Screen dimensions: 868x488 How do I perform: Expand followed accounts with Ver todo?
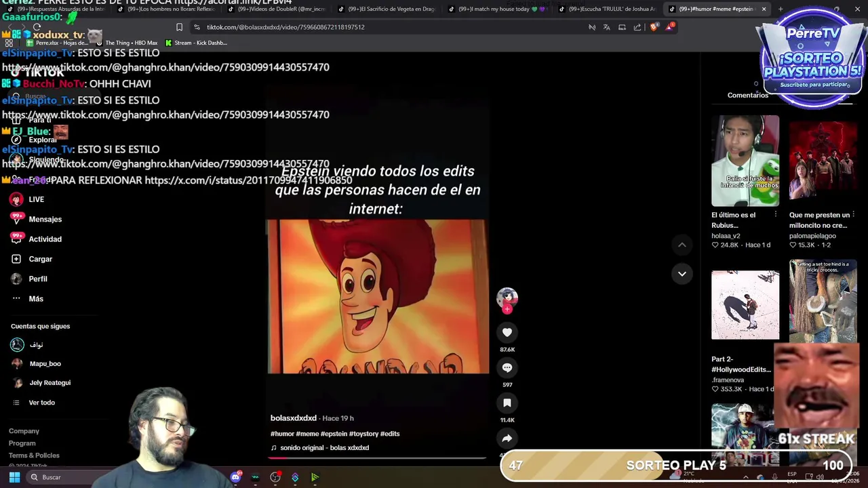pyautogui.click(x=41, y=403)
